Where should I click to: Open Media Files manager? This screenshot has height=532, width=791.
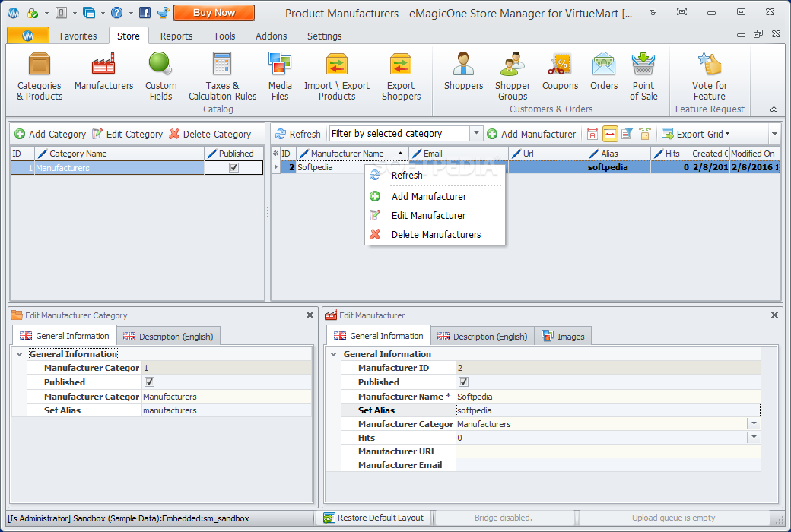pos(280,76)
